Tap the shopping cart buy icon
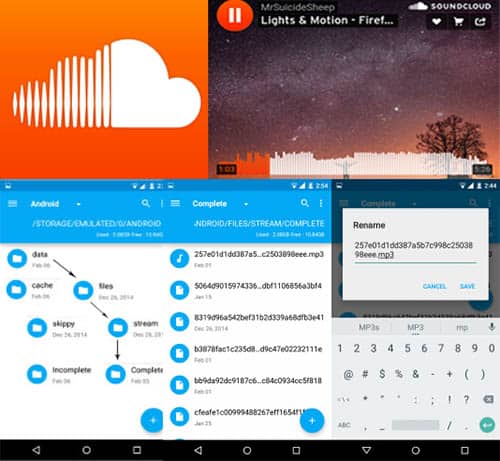 459,22
